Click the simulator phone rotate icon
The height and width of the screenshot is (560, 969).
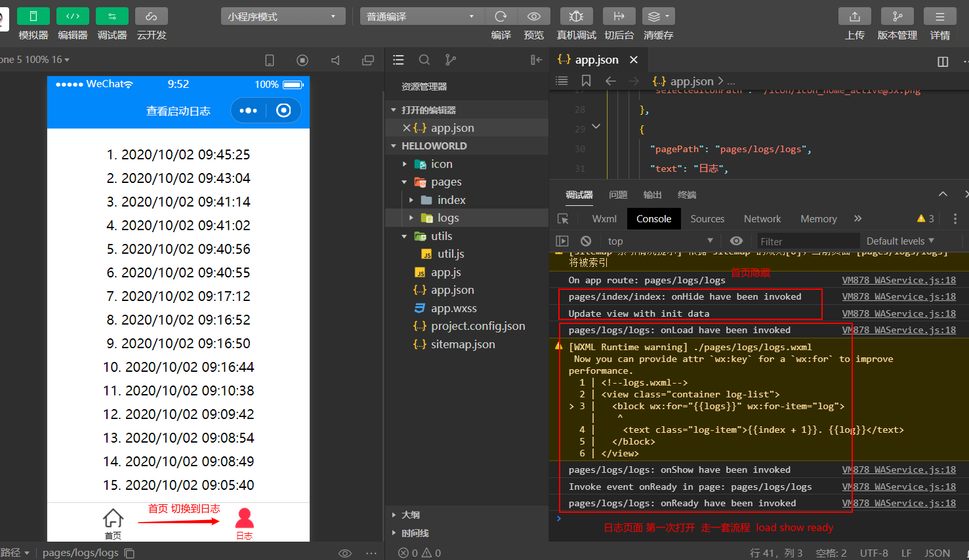click(270, 60)
